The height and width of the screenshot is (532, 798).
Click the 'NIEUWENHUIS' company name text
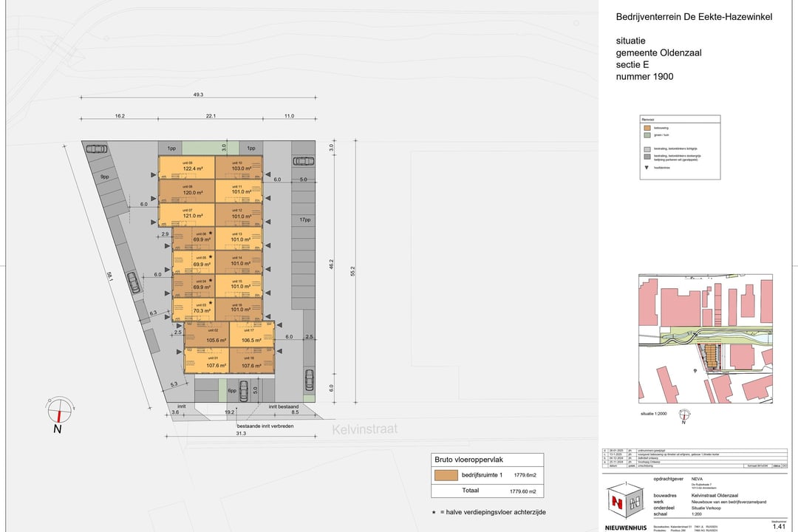pyautogui.click(x=626, y=528)
